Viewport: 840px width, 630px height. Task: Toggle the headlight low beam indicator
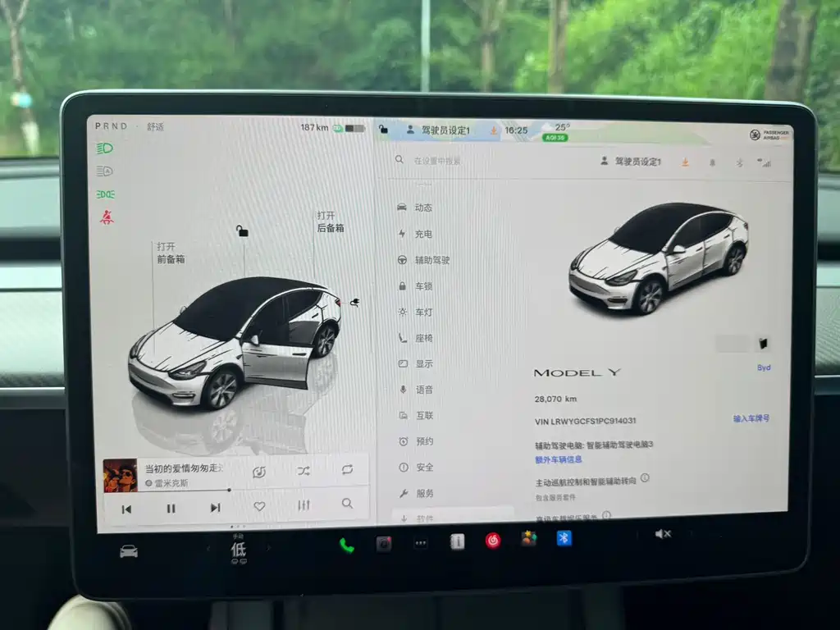(104, 148)
